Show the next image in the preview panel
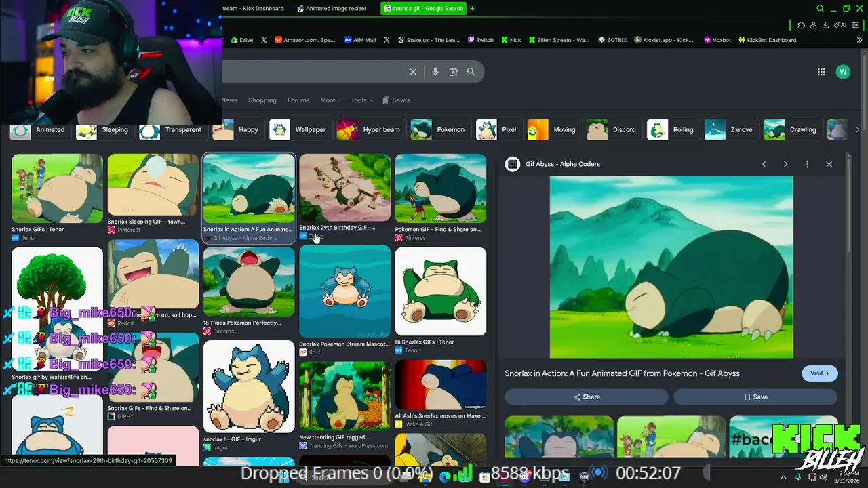 pyautogui.click(x=786, y=164)
